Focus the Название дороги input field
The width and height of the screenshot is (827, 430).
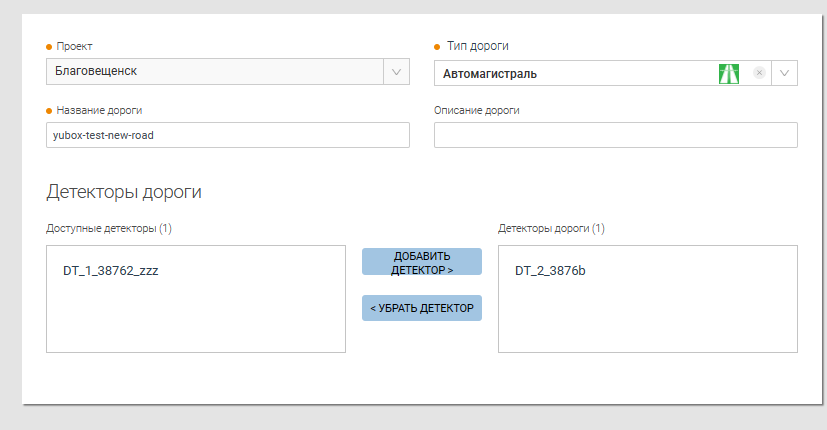tap(228, 135)
